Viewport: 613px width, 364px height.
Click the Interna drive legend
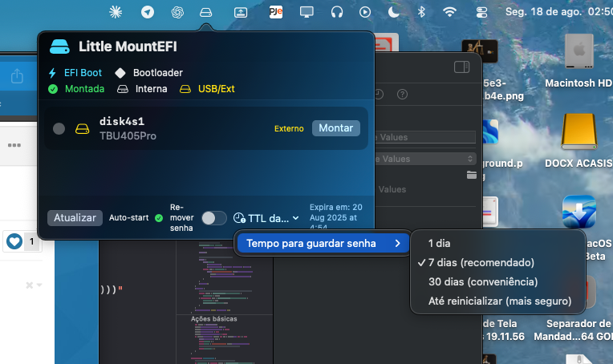coord(142,89)
